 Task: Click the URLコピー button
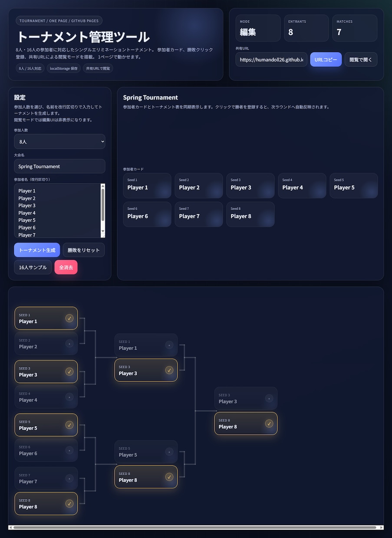(x=326, y=59)
